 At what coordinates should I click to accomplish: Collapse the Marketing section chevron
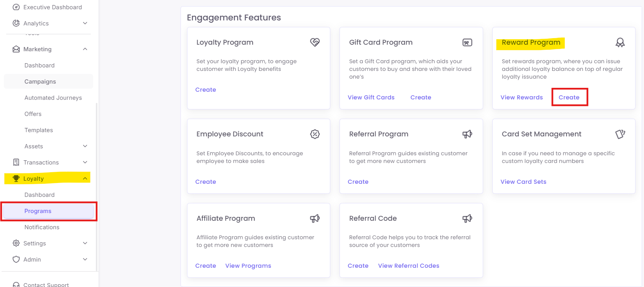(x=85, y=49)
